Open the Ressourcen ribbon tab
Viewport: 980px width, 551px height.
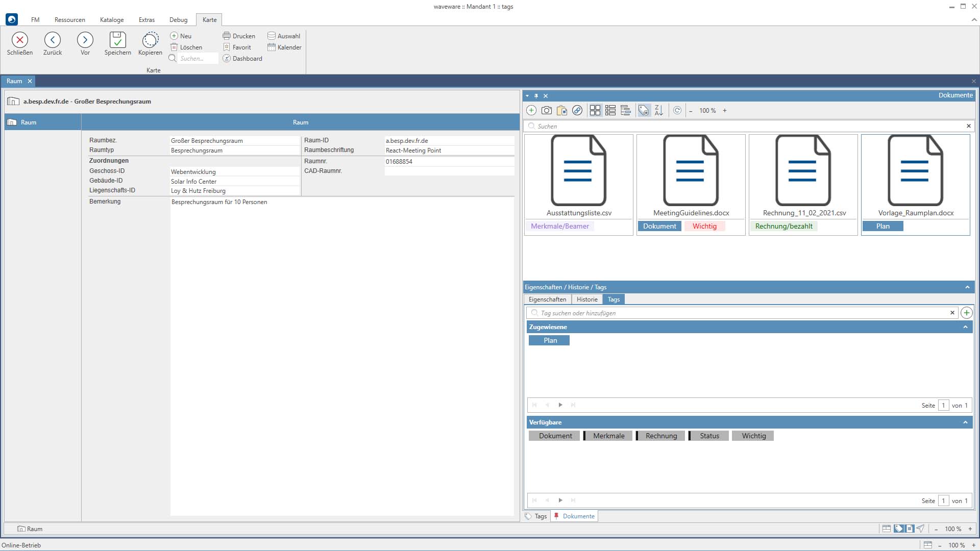70,20
